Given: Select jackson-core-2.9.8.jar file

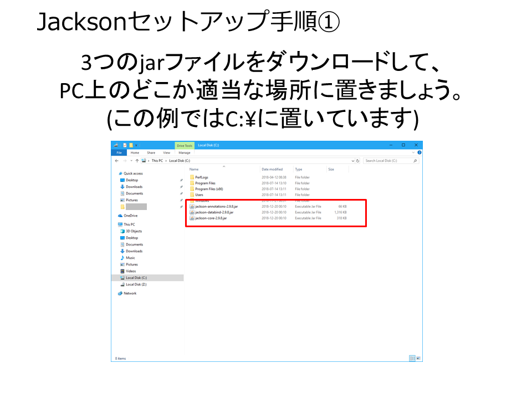Looking at the screenshot, I should coord(211,218).
